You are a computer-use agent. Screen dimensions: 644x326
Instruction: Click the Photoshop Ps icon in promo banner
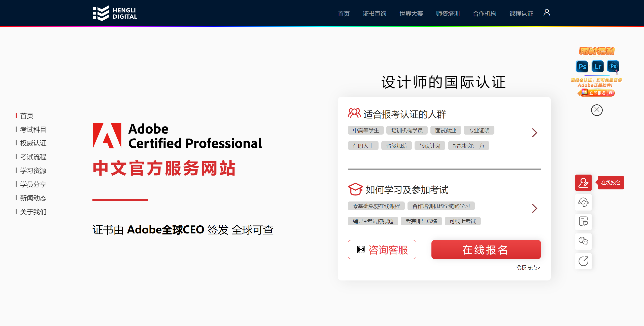(582, 66)
